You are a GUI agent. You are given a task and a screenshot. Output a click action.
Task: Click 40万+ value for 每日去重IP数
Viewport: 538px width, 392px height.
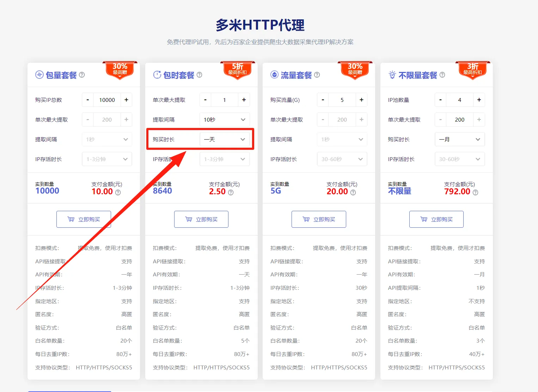(477, 354)
